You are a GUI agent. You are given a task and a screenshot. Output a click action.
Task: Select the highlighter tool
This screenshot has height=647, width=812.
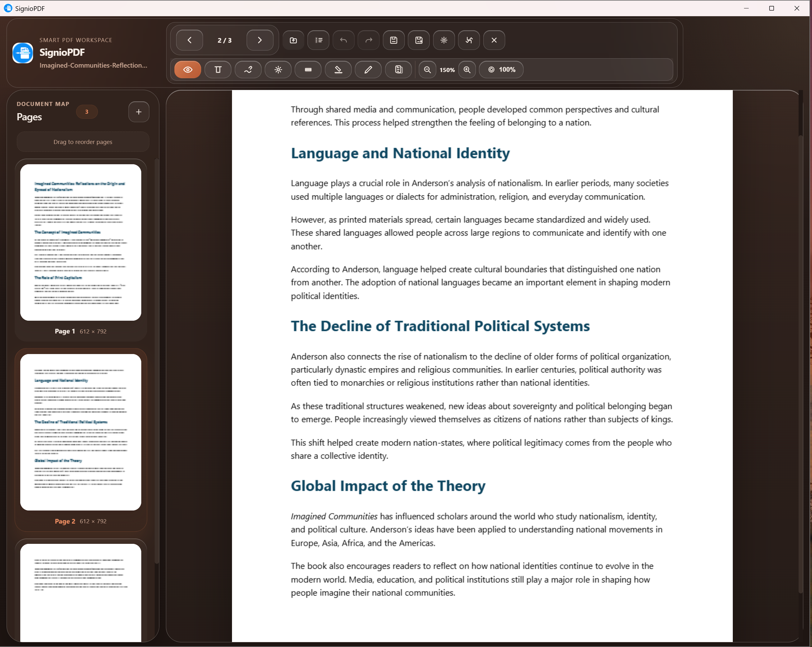coord(338,69)
